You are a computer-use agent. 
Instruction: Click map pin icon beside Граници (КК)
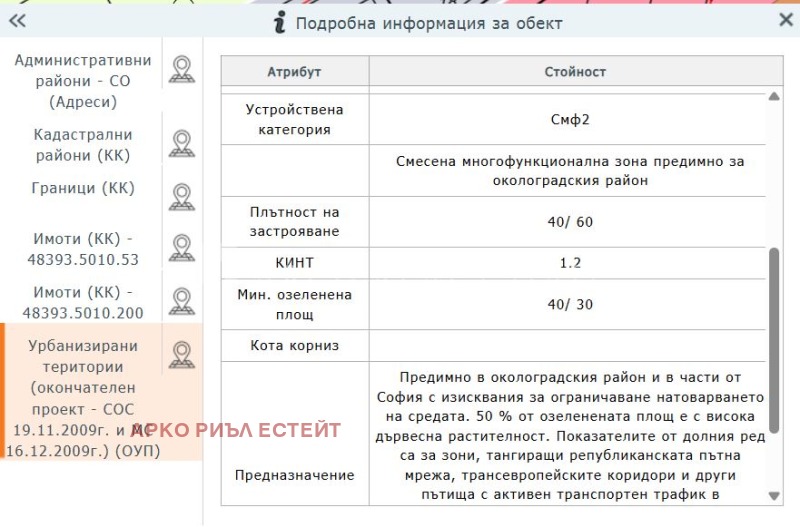pos(181,197)
